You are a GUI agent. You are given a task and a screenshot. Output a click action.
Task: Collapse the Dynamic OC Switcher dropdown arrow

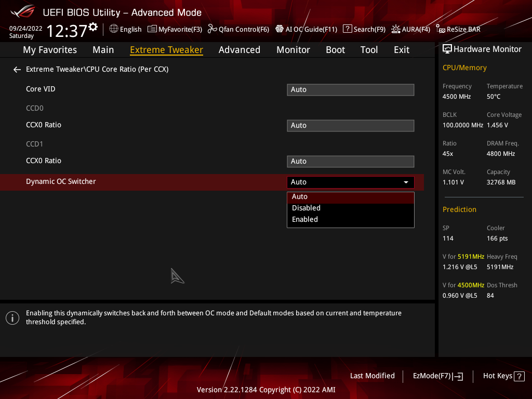(406, 182)
